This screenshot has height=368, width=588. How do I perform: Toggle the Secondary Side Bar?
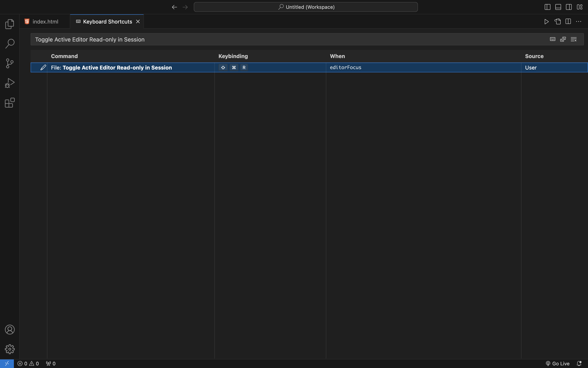569,7
